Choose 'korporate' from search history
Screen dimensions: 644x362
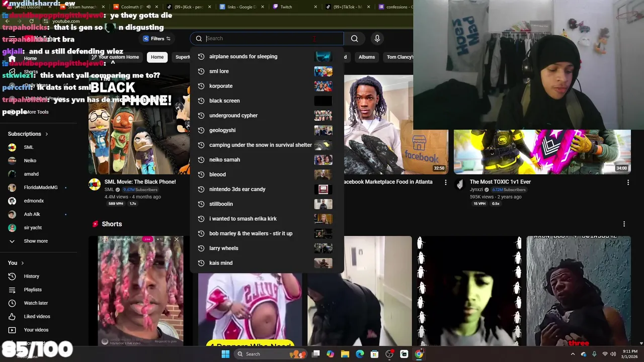click(x=267, y=86)
